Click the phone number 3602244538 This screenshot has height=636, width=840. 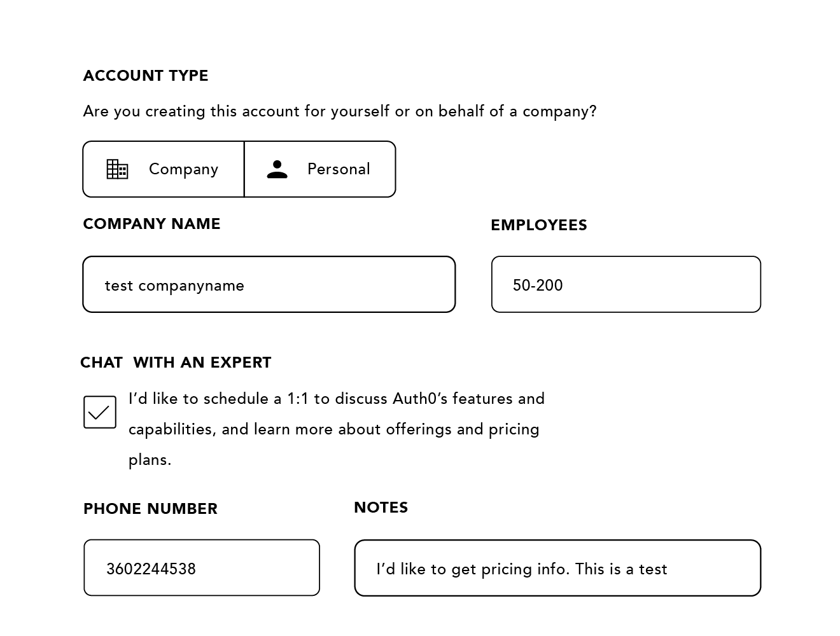coord(151,569)
